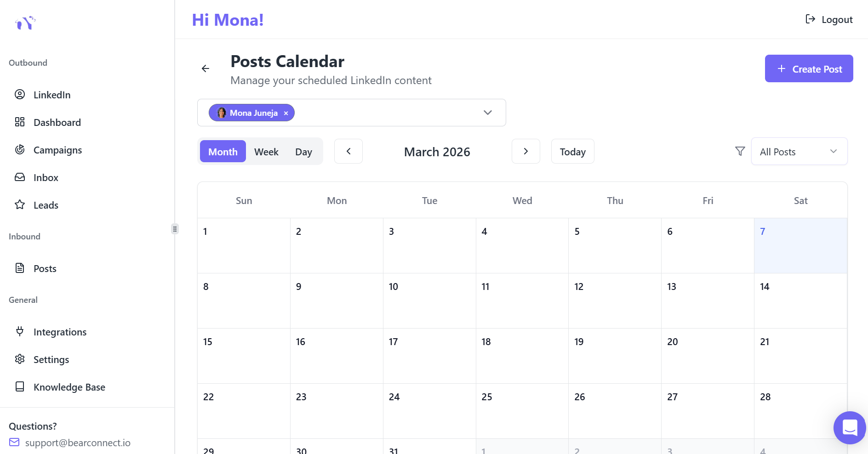The image size is (868, 454).
Task: Open the chat support bubble
Action: point(849,427)
